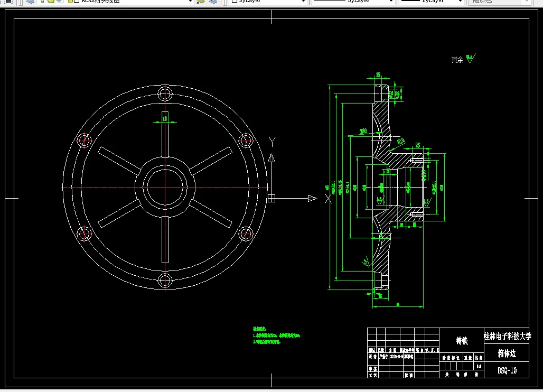Click the Layer Previous icon
The width and height of the screenshot is (543, 392).
coord(213,2)
